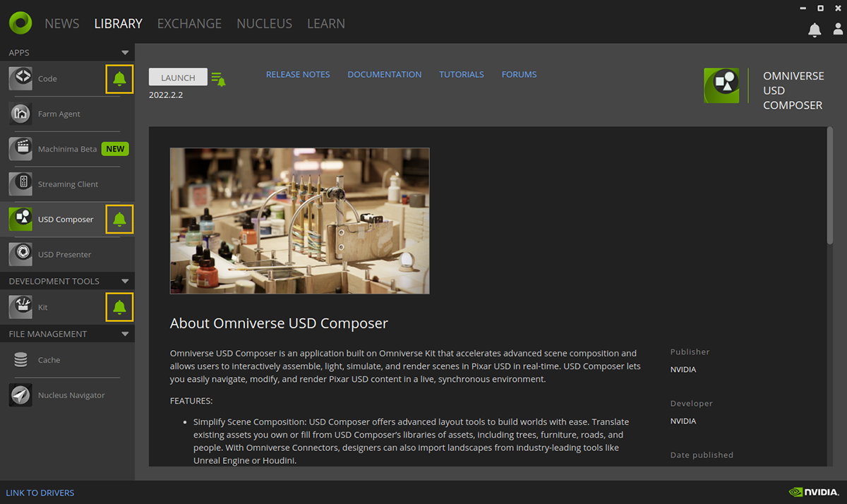
Task: Click the 'FEATURES:' text
Action: [191, 401]
